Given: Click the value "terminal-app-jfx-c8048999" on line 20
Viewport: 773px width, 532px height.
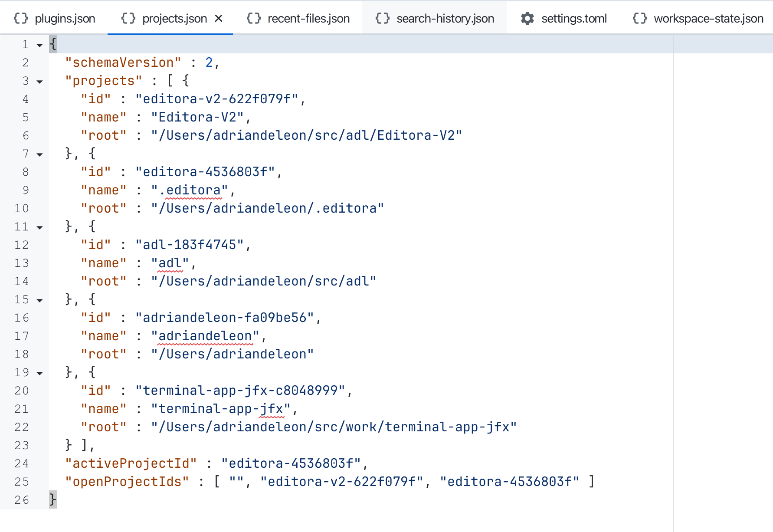Looking at the screenshot, I should tap(240, 391).
